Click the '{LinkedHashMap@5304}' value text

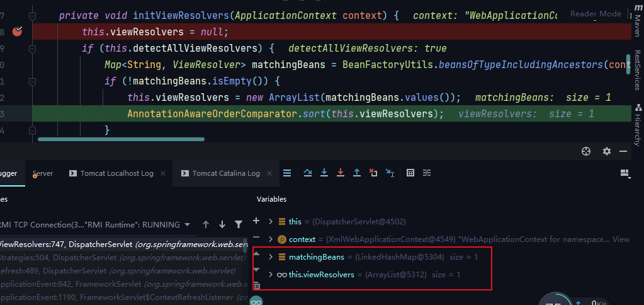tap(400, 257)
